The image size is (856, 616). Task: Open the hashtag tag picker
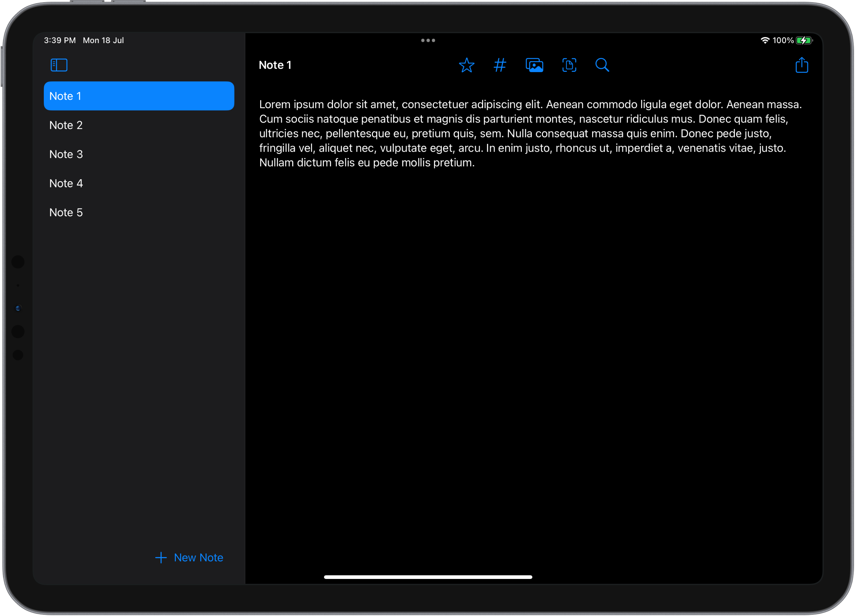click(500, 65)
